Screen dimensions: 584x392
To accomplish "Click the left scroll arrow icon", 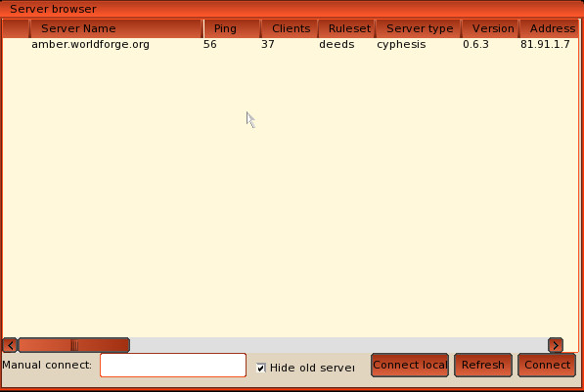I will [x=10, y=345].
